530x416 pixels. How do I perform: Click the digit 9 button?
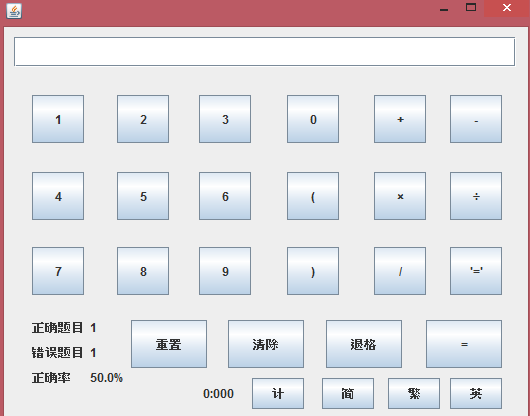point(225,271)
